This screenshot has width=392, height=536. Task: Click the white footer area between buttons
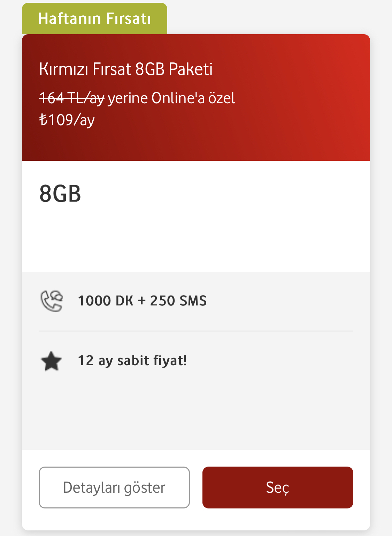pos(196,488)
